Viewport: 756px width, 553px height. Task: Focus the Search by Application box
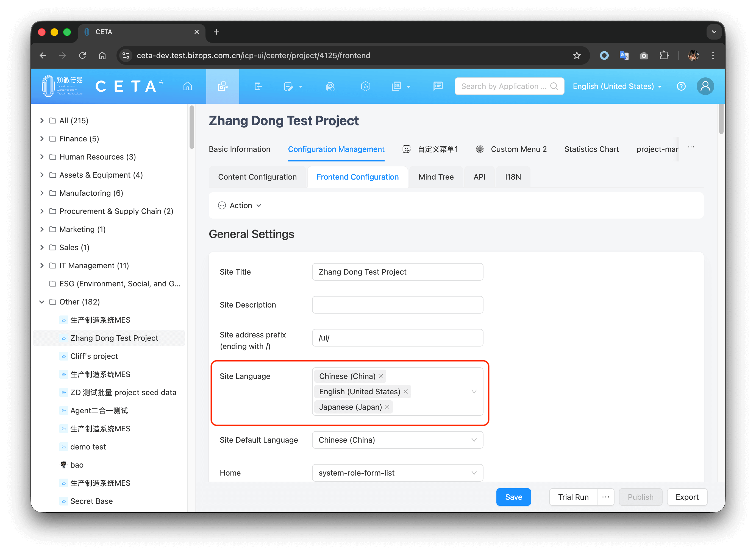(509, 86)
